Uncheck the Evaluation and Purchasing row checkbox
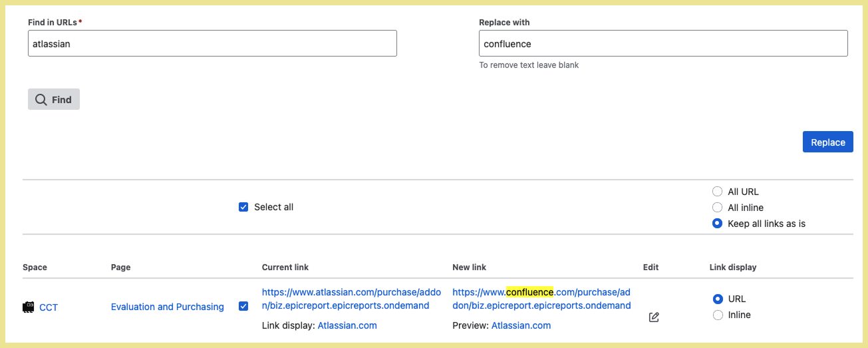 [x=243, y=306]
